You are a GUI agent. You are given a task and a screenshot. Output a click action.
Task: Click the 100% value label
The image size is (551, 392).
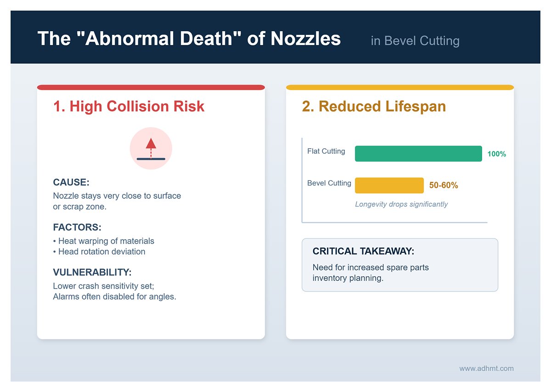point(496,154)
